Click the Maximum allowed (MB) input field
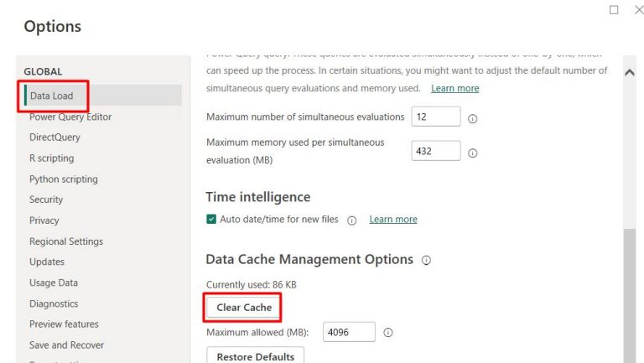644x363 pixels. pos(349,332)
